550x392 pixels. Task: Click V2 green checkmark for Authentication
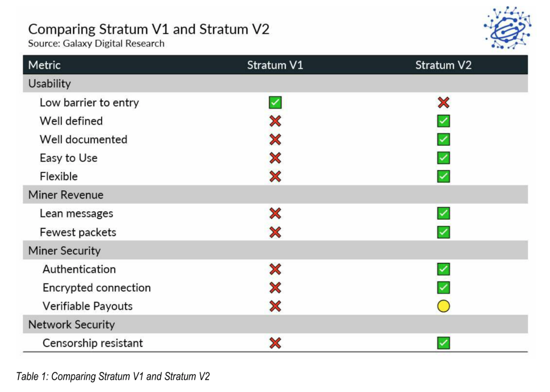point(443,269)
